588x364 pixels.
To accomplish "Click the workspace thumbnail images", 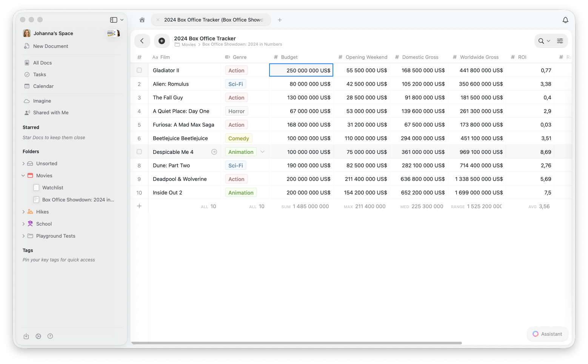I will (114, 33).
